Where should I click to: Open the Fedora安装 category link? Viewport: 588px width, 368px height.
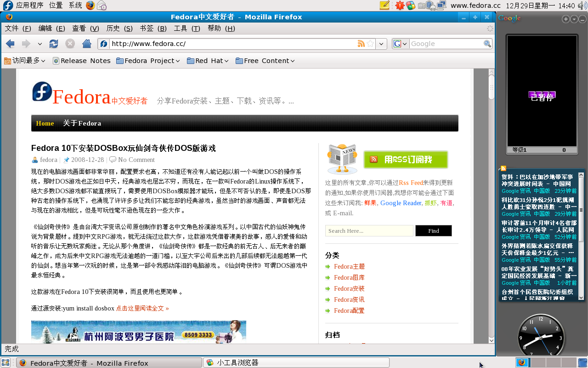tap(349, 288)
